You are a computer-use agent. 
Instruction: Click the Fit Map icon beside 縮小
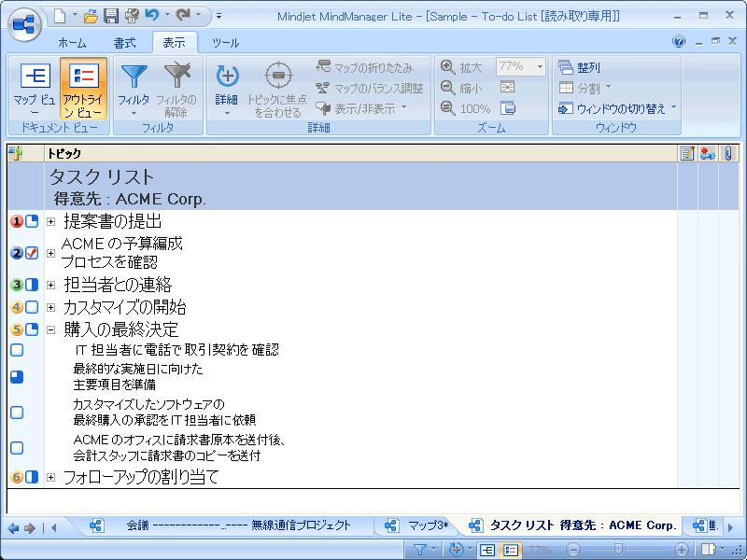(x=507, y=87)
